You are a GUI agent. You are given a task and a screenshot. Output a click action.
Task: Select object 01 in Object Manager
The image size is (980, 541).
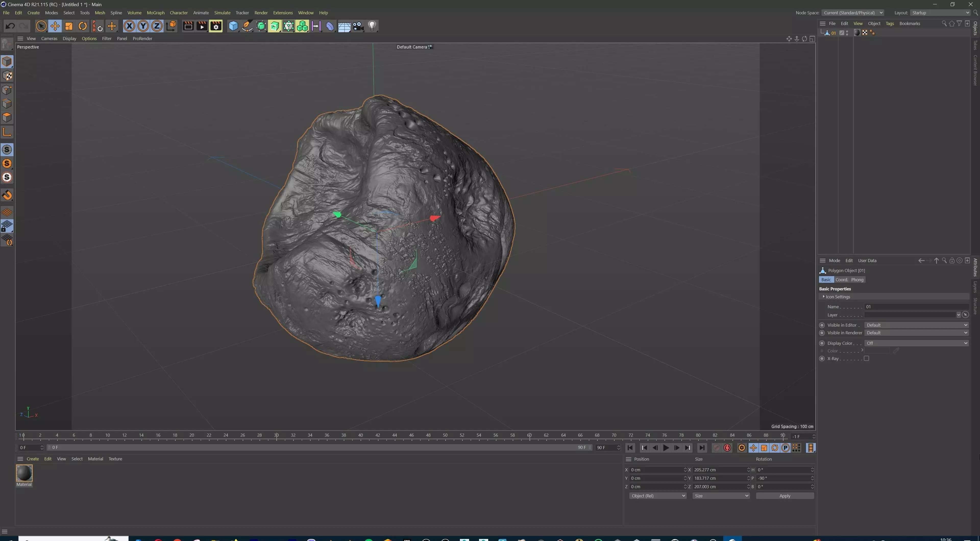pyautogui.click(x=833, y=33)
